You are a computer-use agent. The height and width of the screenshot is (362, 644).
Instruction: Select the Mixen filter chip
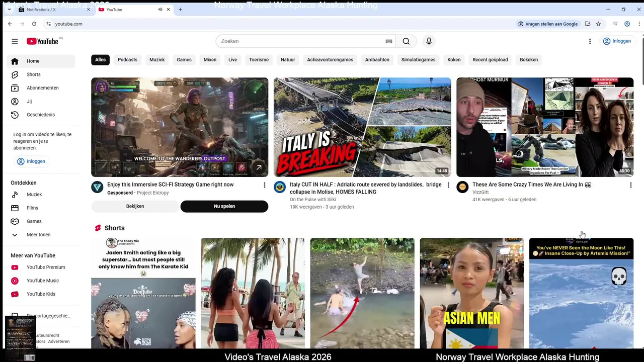click(x=210, y=60)
